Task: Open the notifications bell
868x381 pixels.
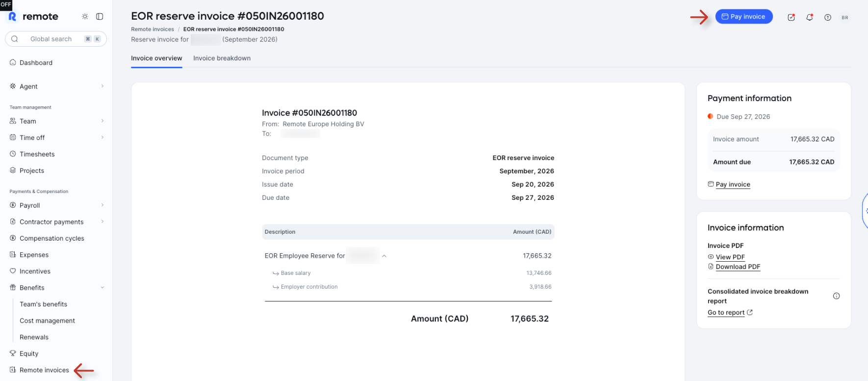Action: coord(810,17)
